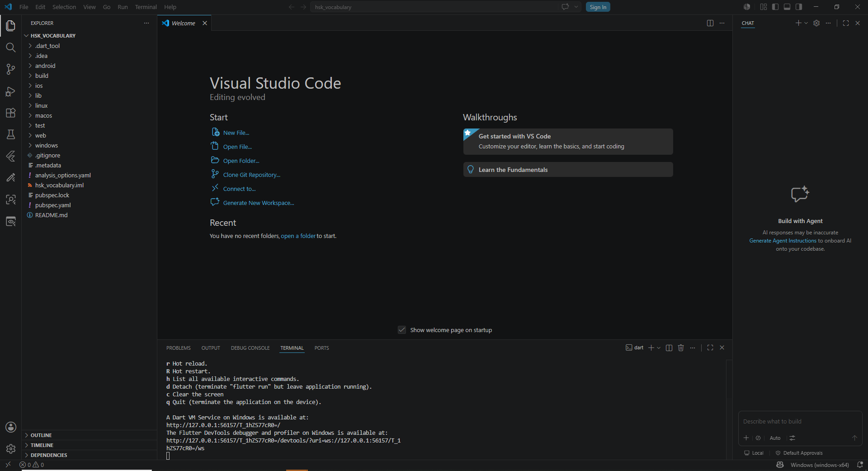Click the open a folder link
Viewport: 868px width, 471px height.
pos(298,236)
